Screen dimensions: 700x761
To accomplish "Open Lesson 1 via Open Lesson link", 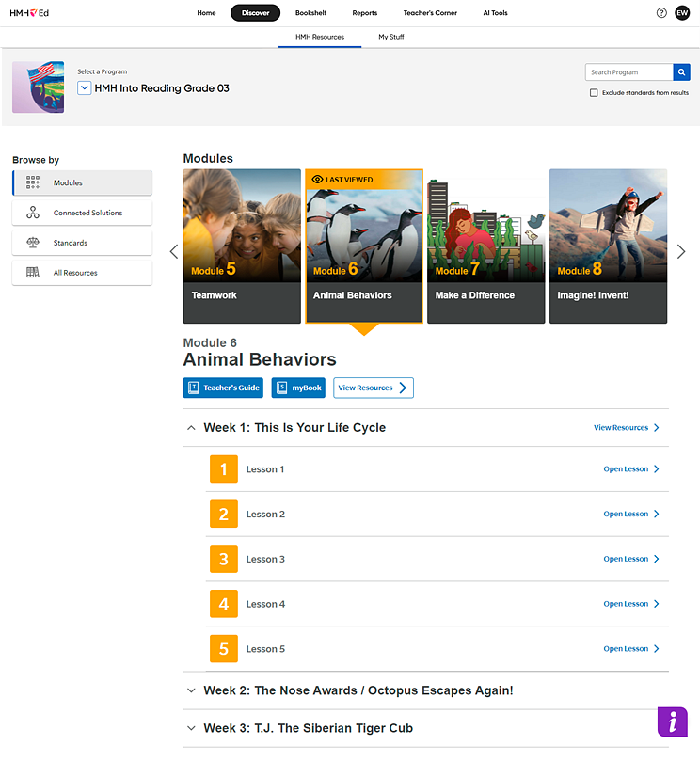I will (631, 468).
